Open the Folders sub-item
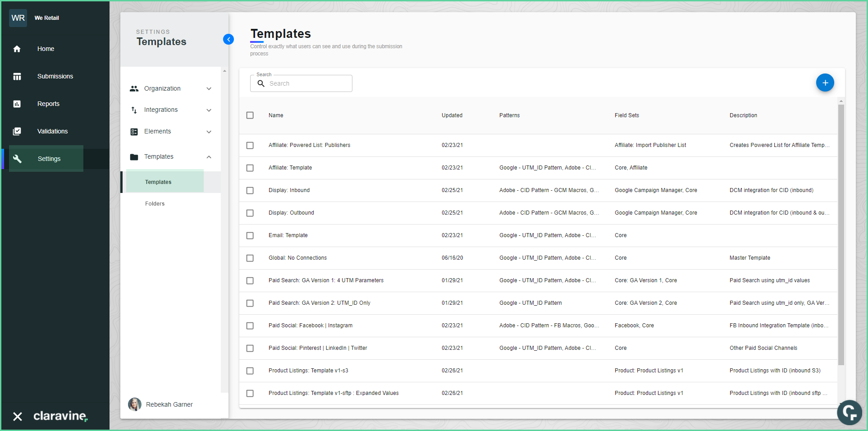868x431 pixels. (x=155, y=204)
